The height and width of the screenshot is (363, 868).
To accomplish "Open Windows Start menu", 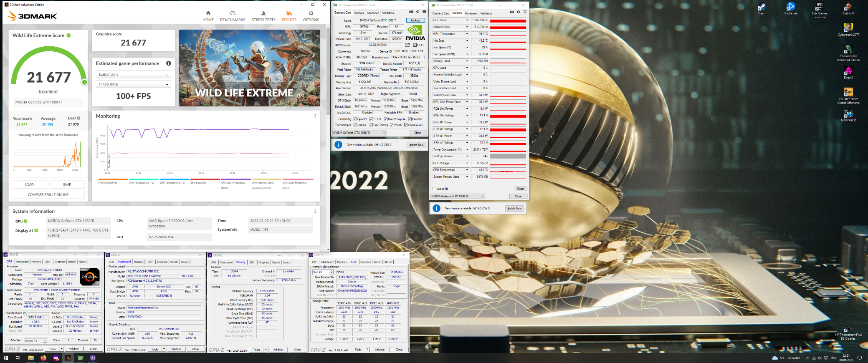I will tap(6, 358).
